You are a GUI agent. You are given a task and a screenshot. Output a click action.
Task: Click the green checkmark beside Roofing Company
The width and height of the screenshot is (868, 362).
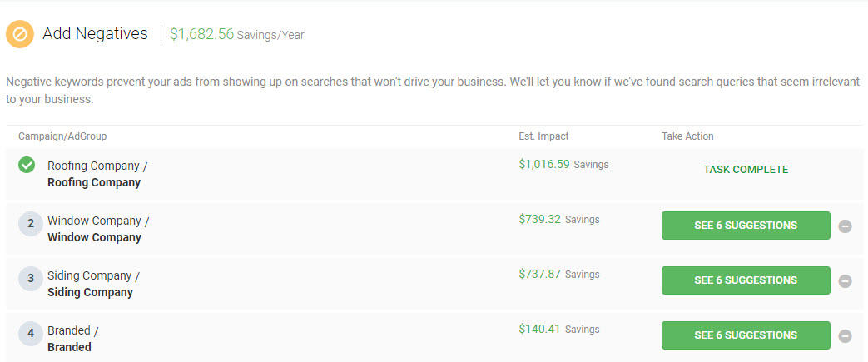tap(27, 165)
